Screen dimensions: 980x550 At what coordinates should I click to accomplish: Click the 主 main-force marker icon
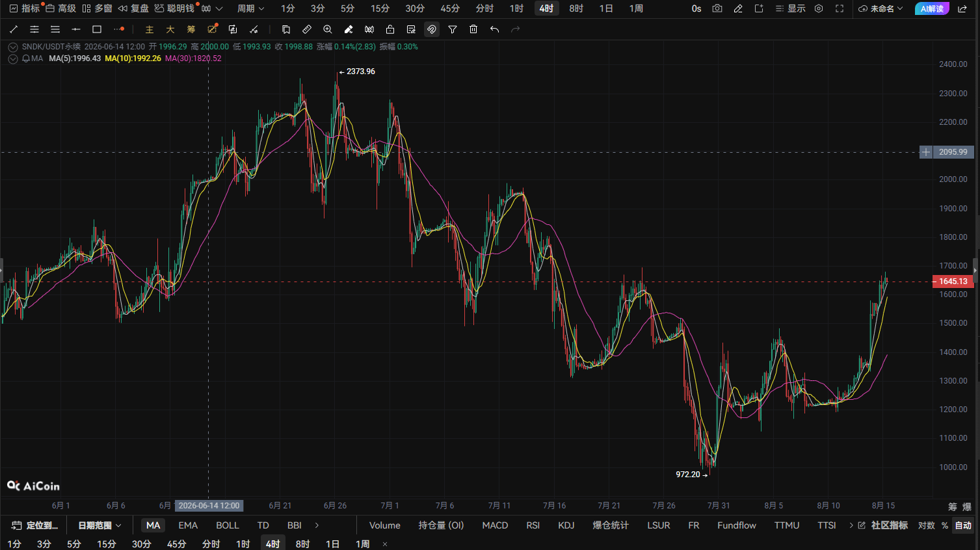(150, 29)
